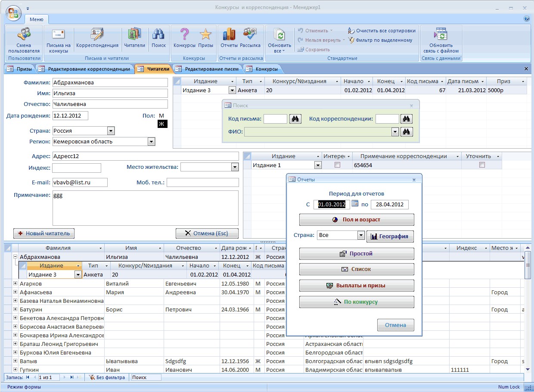Open the Читатели ribbon icon
534x392 pixels.
click(134, 38)
